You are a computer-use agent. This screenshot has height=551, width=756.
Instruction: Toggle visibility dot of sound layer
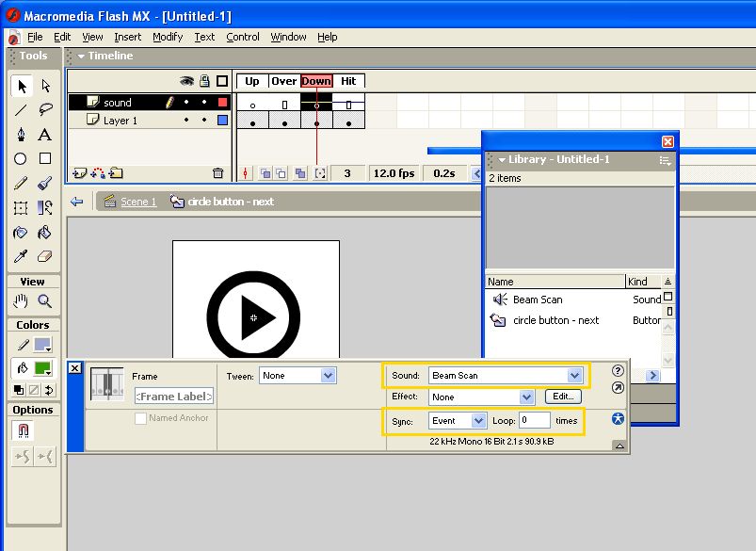point(186,102)
